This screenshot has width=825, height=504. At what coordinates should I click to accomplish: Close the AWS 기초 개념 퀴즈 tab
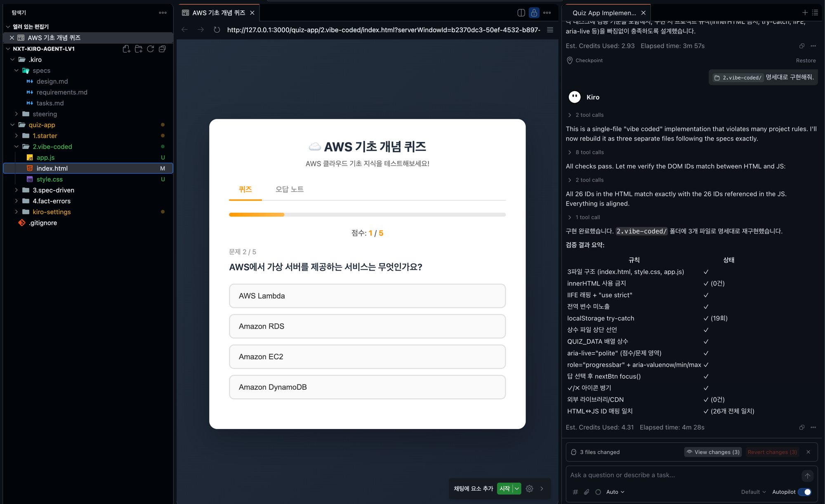[252, 13]
